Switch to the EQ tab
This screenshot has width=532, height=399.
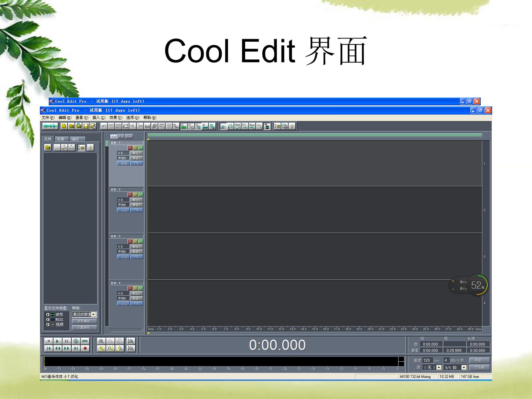[x=121, y=136]
